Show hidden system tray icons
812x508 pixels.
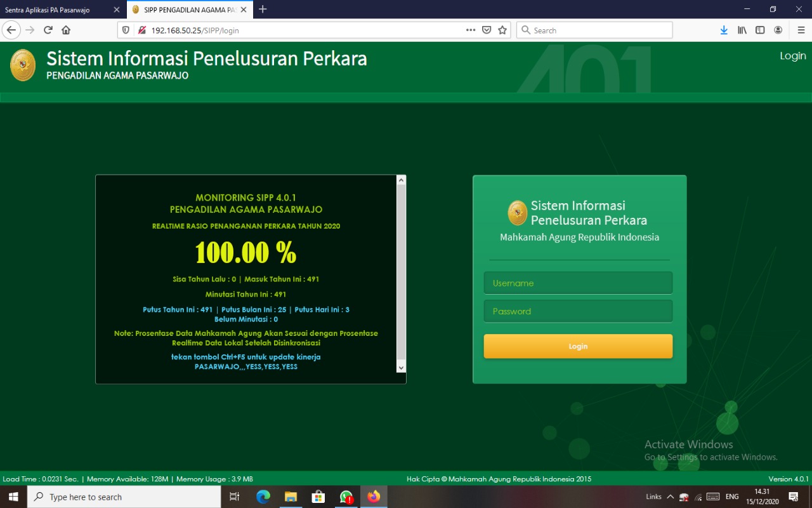pyautogui.click(x=670, y=497)
